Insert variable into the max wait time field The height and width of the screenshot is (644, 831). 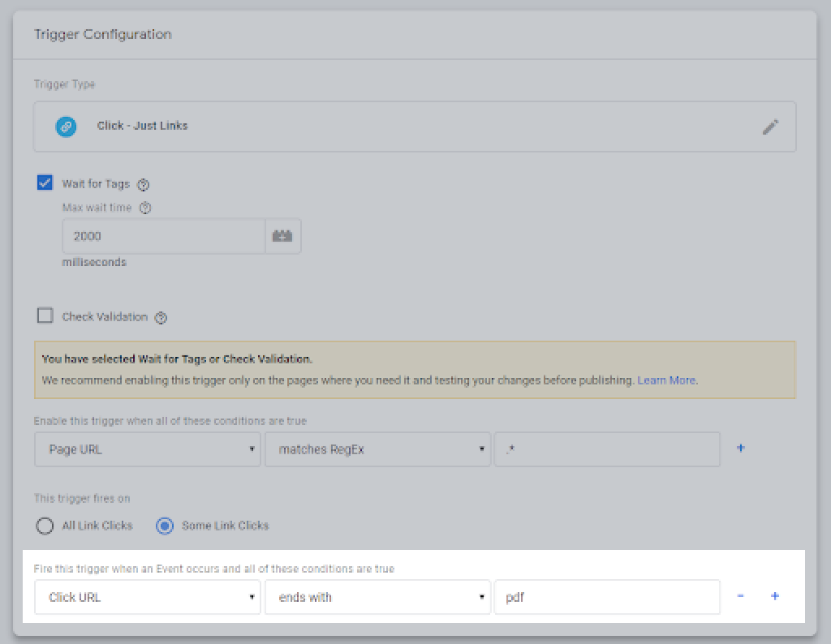click(282, 236)
